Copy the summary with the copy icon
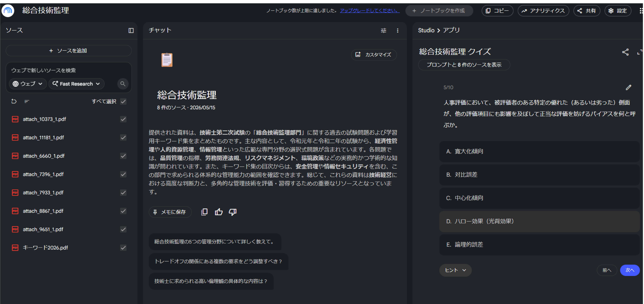 [x=204, y=212]
